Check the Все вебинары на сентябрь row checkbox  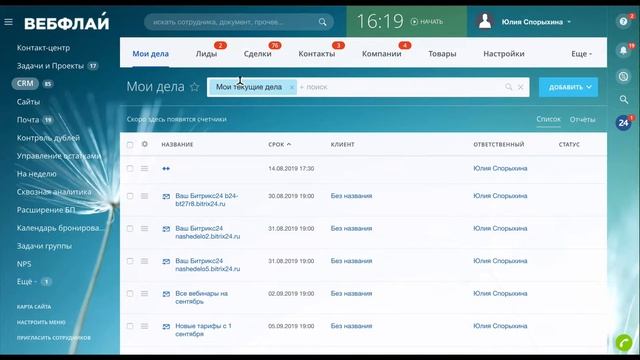click(130, 294)
